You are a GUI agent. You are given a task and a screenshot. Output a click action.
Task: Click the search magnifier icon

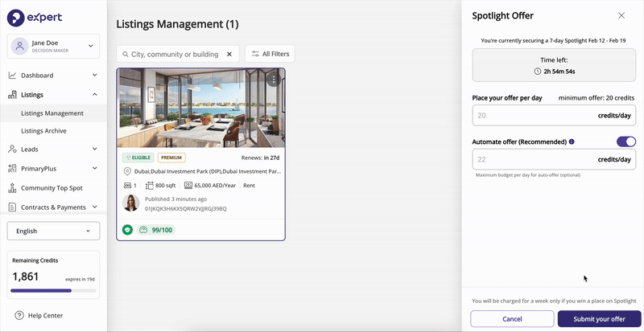coord(126,54)
